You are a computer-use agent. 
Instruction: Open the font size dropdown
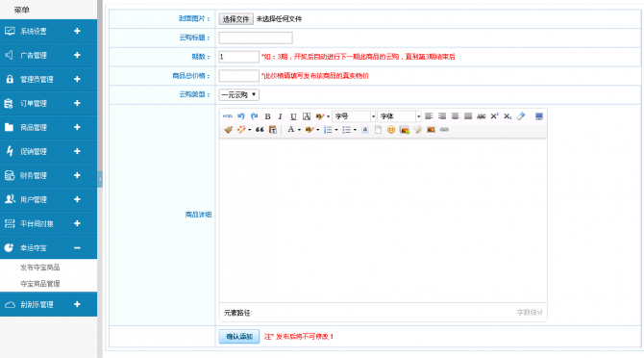pyautogui.click(x=354, y=116)
